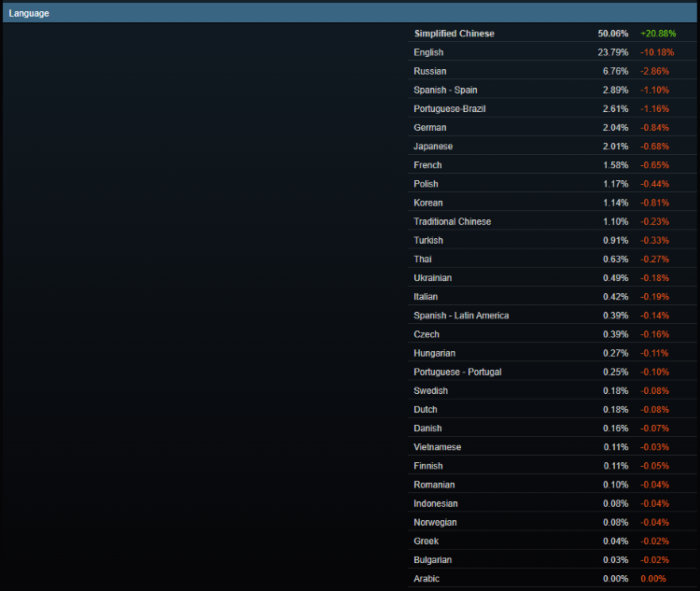
Task: Click the 2.04% German share value
Action: coord(616,127)
